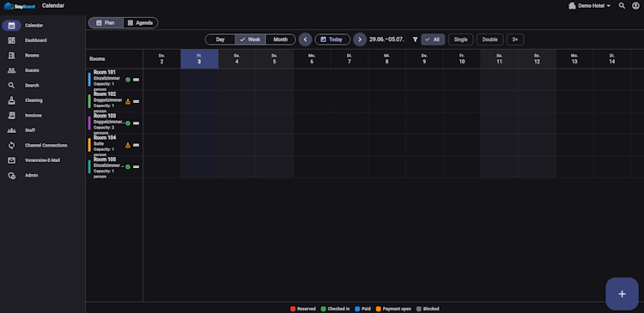Select the Week view toggle

[x=251, y=39]
